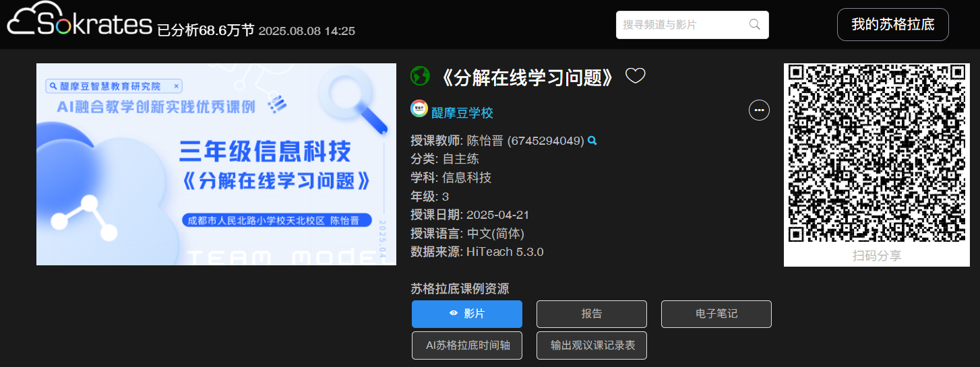Focus the 搜寻频道与影片 search field
980x367 pixels.
pos(692,25)
